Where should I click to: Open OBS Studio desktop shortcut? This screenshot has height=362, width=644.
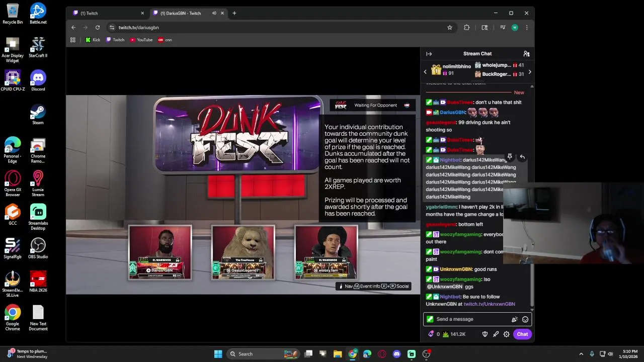(38, 248)
